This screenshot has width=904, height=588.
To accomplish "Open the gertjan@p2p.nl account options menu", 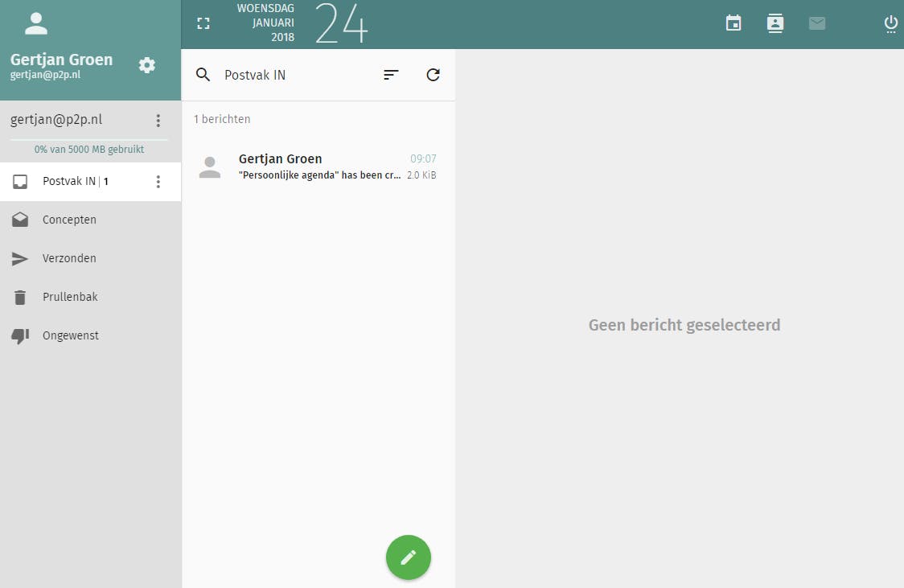I will [158, 120].
